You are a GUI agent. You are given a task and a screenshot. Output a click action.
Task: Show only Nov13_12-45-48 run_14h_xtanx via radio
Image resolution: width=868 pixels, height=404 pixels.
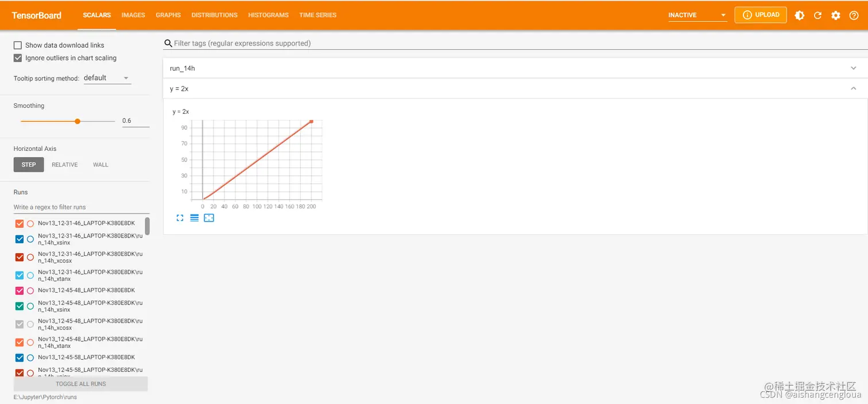click(30, 343)
